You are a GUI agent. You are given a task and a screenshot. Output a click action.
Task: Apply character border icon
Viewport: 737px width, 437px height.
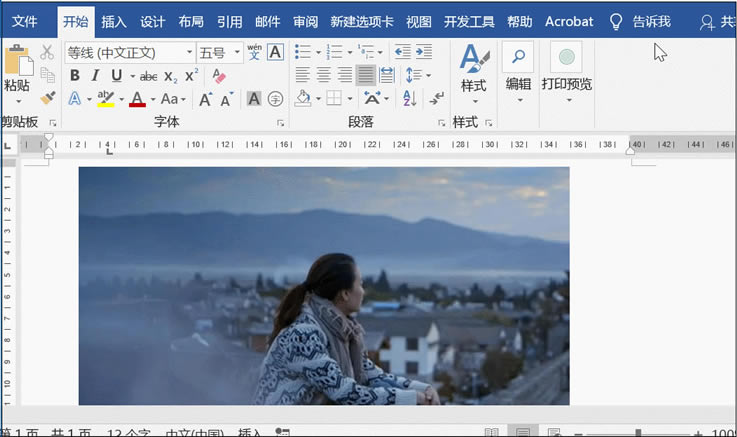[275, 52]
